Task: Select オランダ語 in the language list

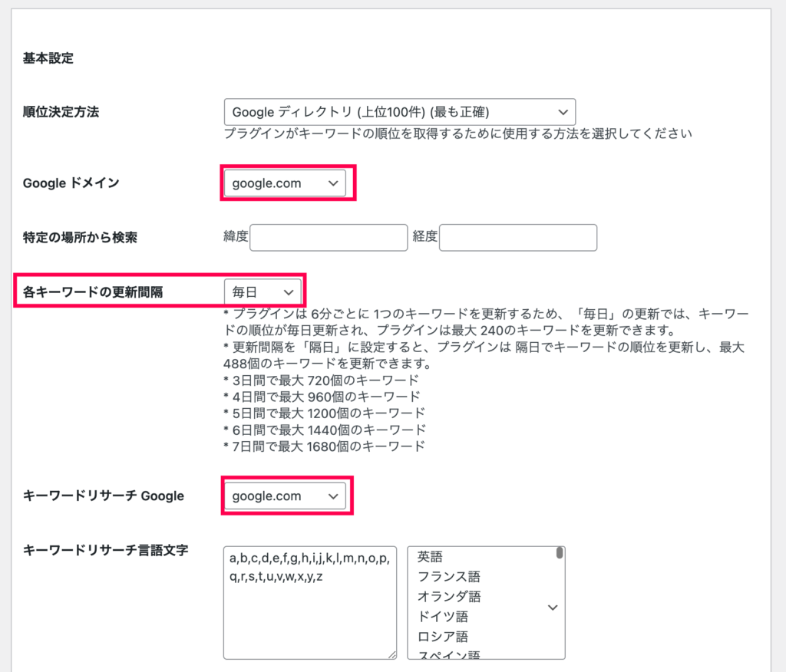Action: coord(448,596)
